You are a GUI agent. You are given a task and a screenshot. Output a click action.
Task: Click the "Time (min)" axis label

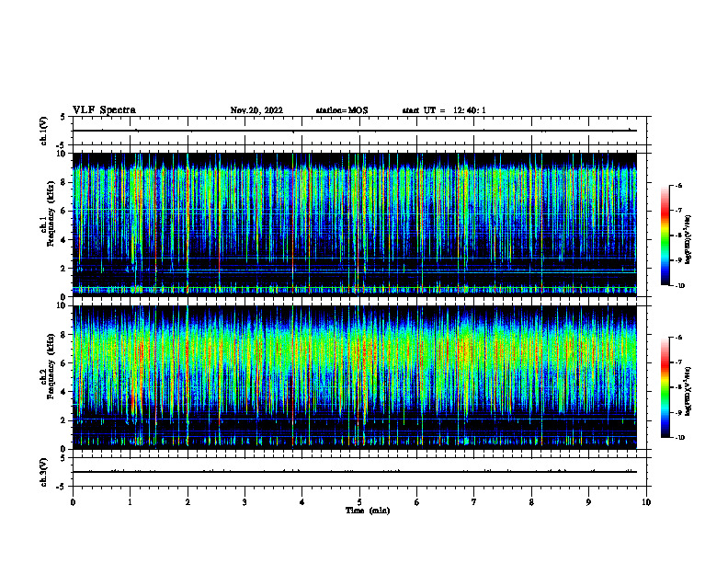[368, 511]
